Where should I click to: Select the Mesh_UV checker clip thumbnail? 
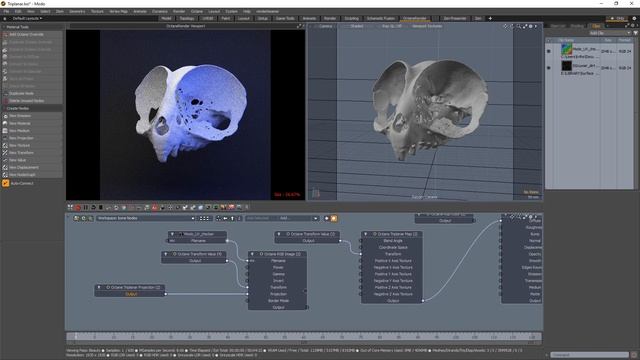click(567, 49)
